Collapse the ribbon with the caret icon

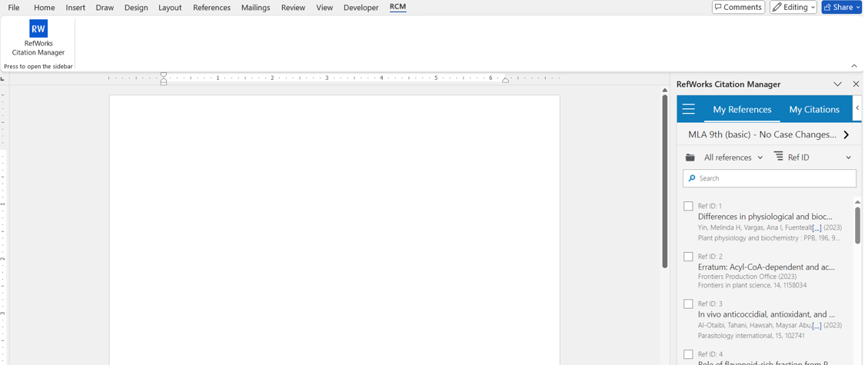coord(853,66)
